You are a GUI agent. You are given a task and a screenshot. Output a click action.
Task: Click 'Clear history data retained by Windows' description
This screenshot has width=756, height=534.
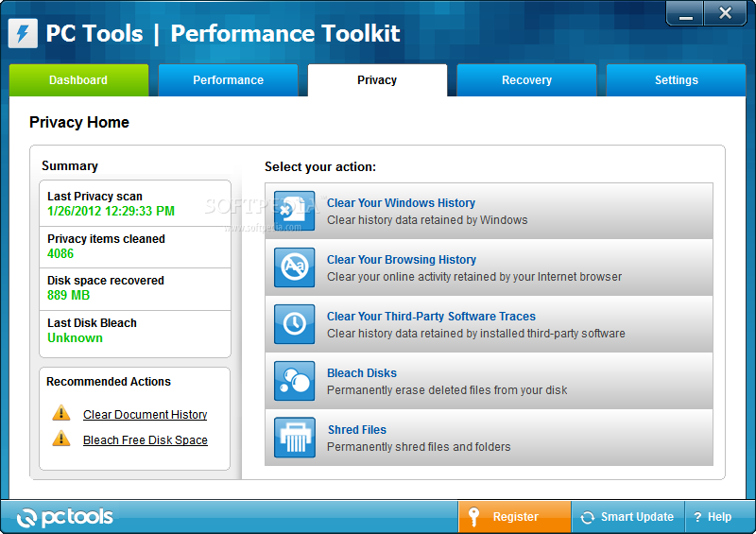(x=427, y=220)
